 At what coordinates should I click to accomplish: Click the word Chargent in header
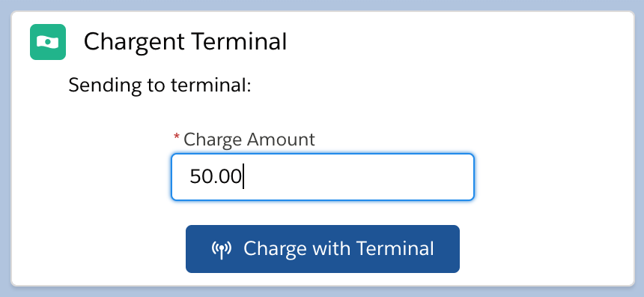(134, 42)
